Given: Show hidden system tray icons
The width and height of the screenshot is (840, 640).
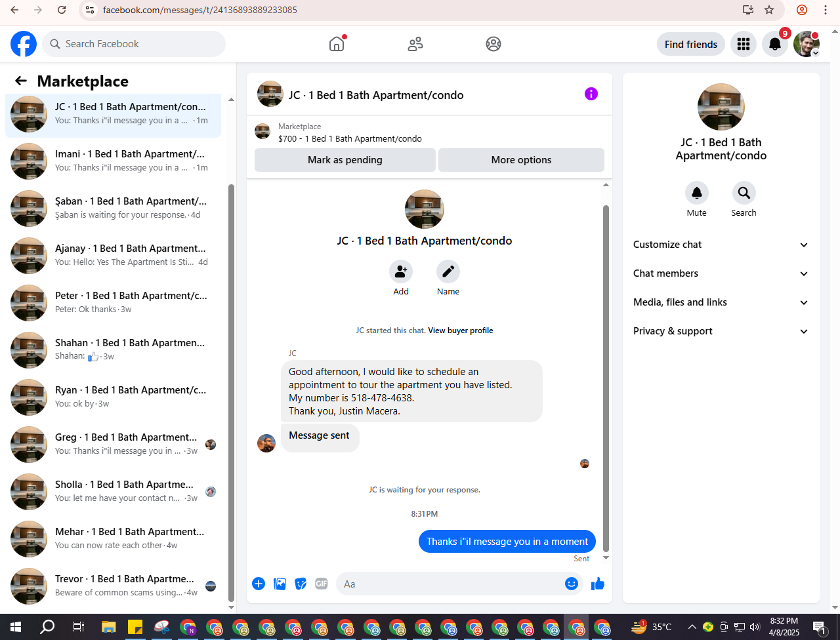Looking at the screenshot, I should pyautogui.click(x=692, y=627).
